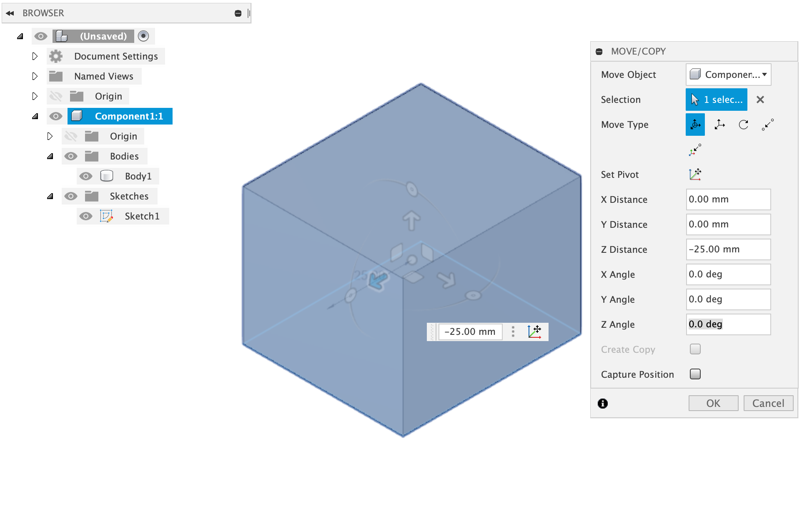Click the Component1:1 cube icon
Viewport: 812px width, 526px height.
coord(77,116)
